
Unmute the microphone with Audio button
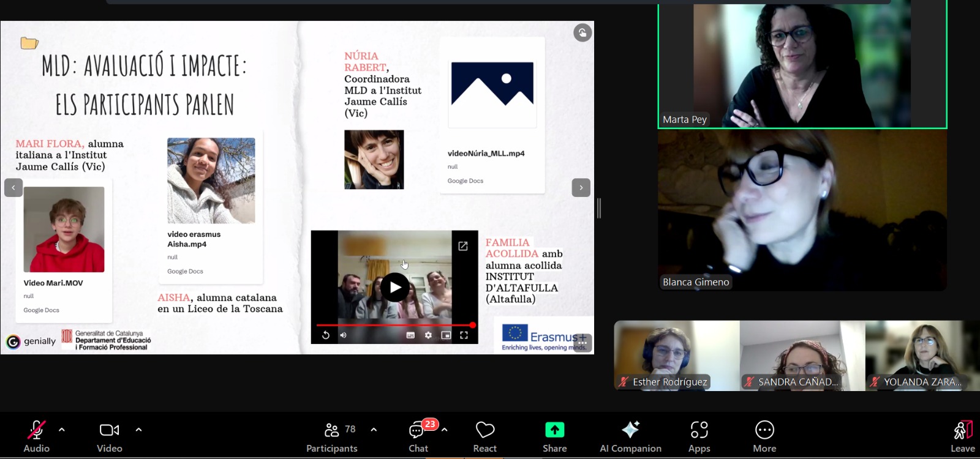(x=36, y=436)
